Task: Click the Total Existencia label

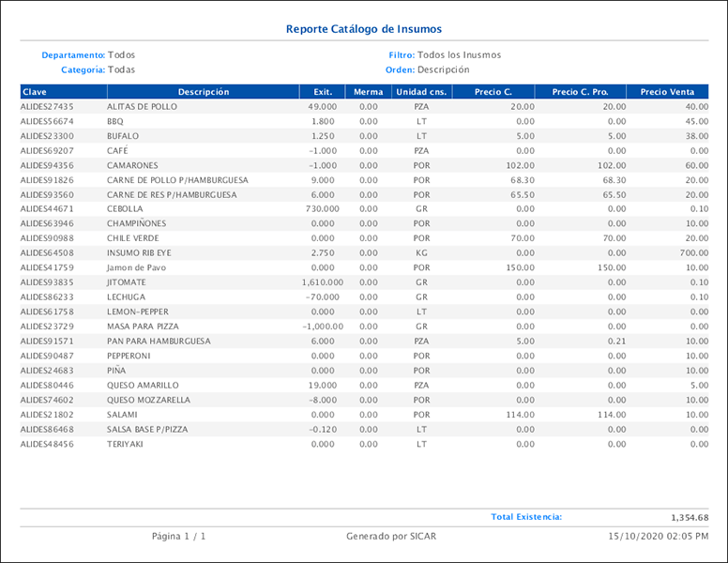Action: coord(526,517)
